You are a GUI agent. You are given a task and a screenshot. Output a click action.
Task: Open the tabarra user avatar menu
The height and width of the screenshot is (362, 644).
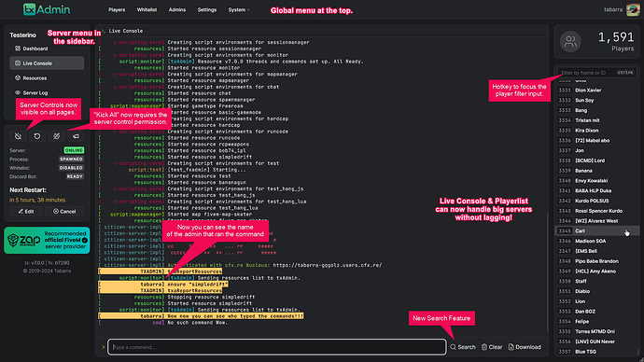point(633,9)
